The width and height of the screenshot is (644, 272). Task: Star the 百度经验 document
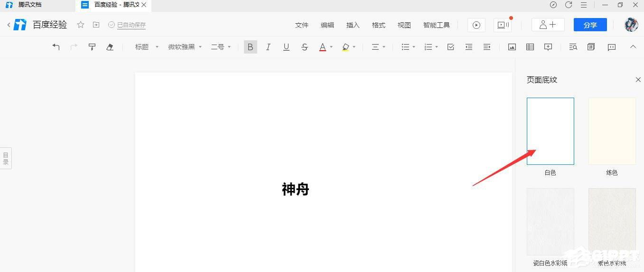[x=81, y=25]
